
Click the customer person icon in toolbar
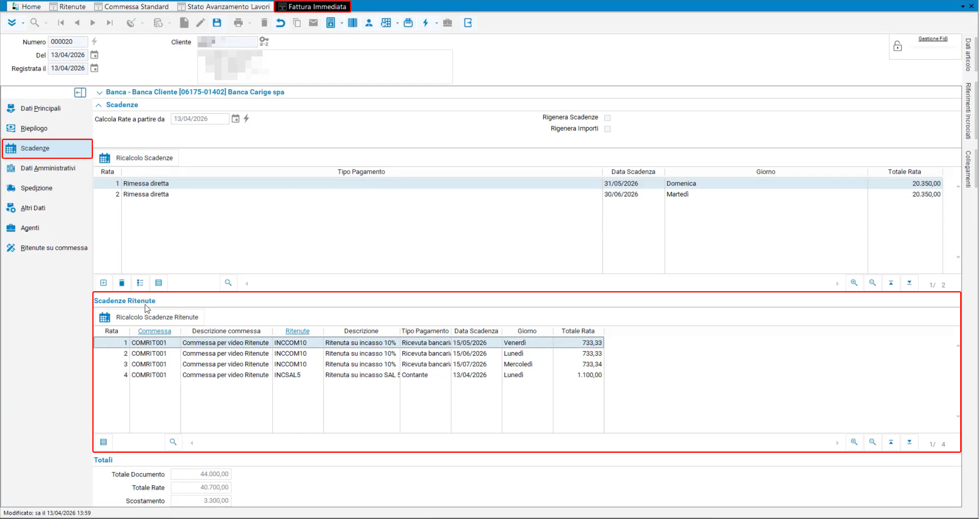coord(369,23)
